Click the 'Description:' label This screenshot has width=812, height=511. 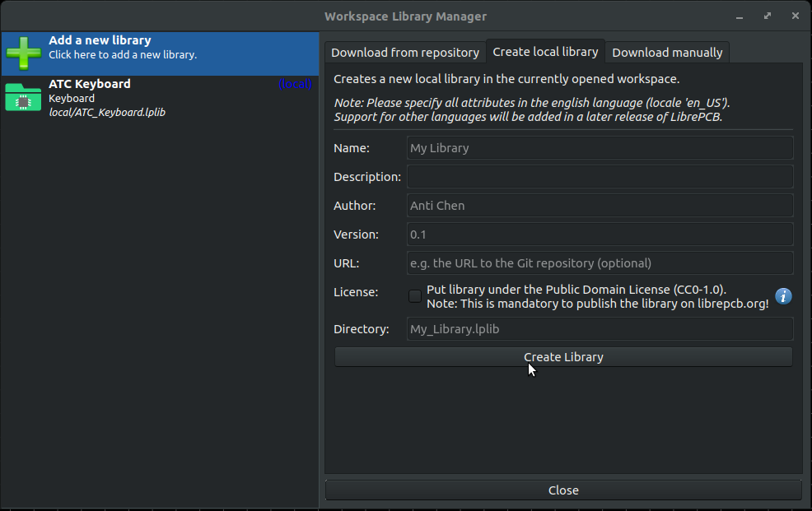click(x=367, y=177)
